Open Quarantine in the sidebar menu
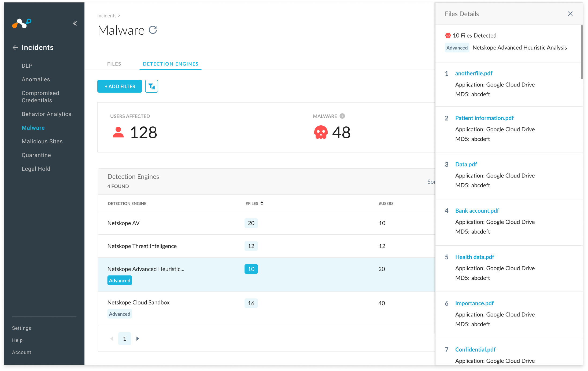Viewport: 588px width, 371px height. click(x=36, y=155)
